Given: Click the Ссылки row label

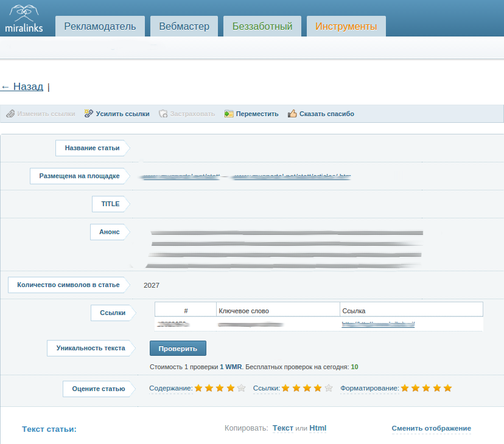Looking at the screenshot, I should point(113,313).
